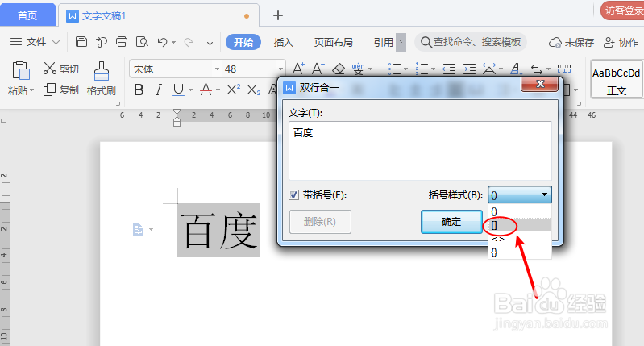Click the search commands and templates box
Screen dimensions: 644x346
pyautogui.click(x=471, y=42)
